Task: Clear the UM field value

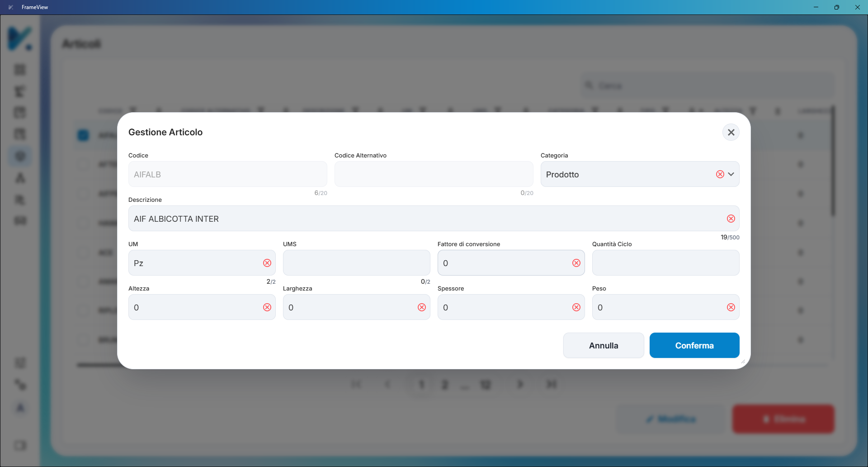Action: (x=267, y=263)
